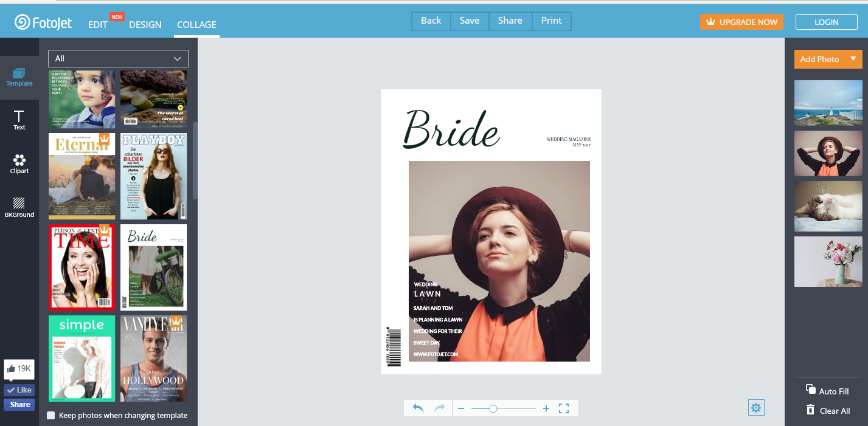Click the Back button
This screenshot has width=868, height=426.
tap(431, 21)
